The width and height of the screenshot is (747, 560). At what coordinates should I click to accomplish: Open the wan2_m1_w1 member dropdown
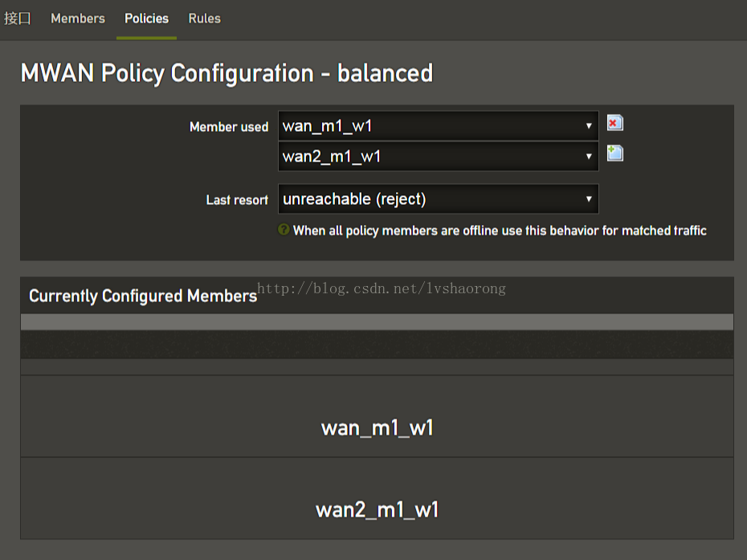click(x=439, y=157)
